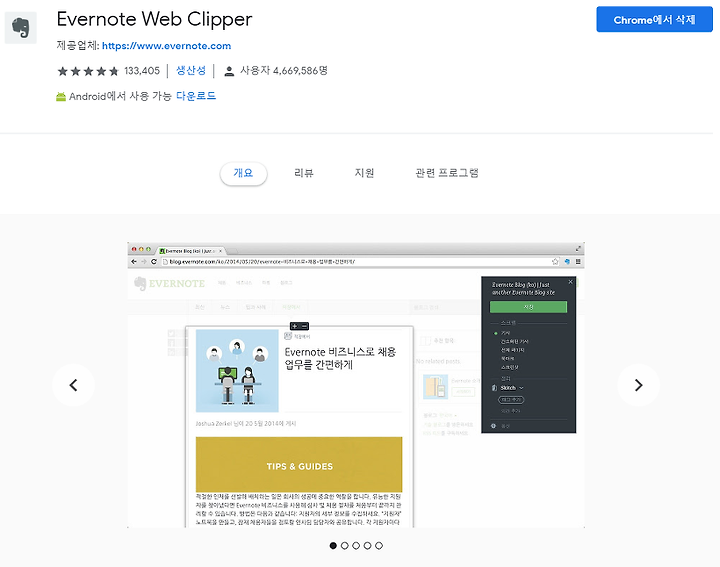Click the 다운로드 Android download link
This screenshot has height=567, width=720.
tap(196, 96)
